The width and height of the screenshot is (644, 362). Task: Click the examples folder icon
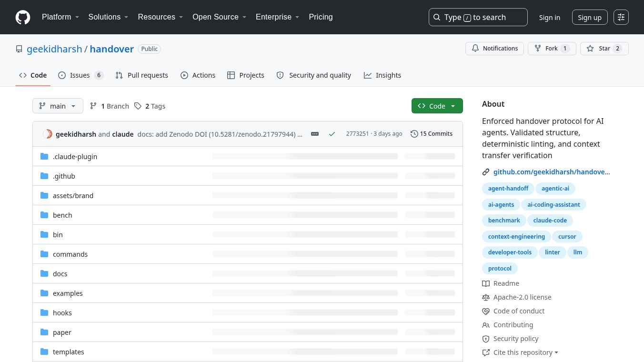click(45, 293)
